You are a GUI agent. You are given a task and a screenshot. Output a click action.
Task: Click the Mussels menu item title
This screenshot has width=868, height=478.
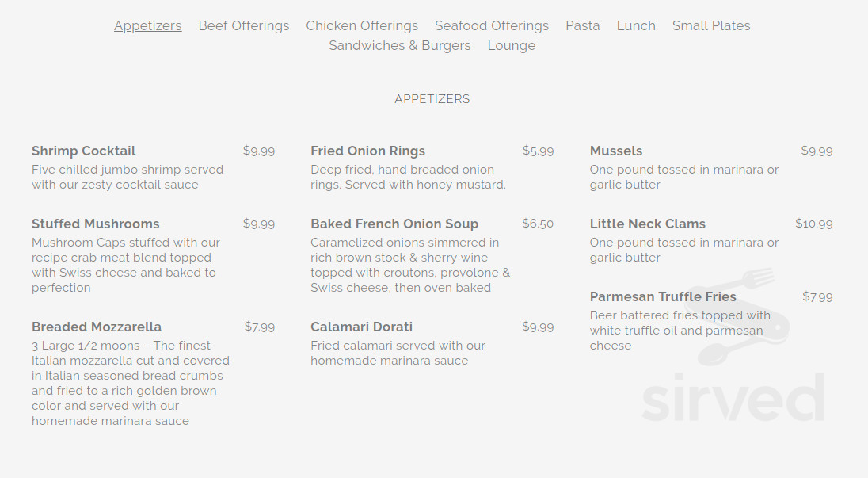pyautogui.click(x=616, y=151)
